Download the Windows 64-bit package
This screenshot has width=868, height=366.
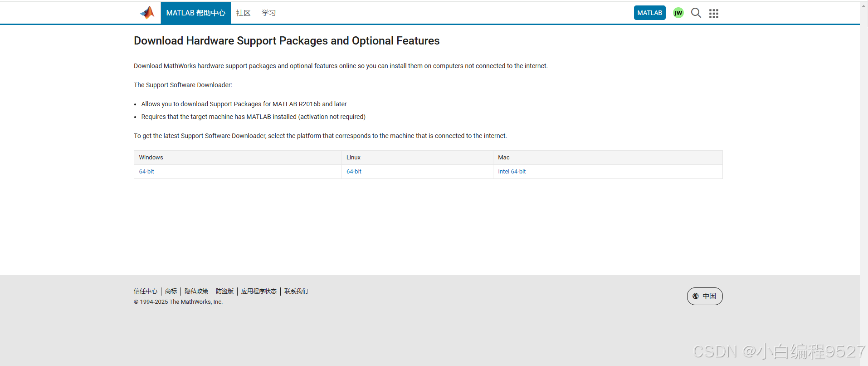(146, 171)
